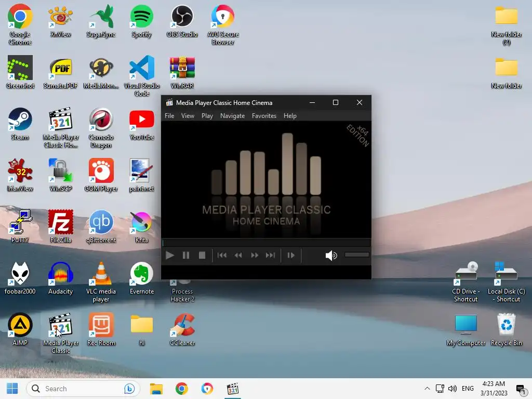The image size is (532, 399).
Task: Click the Stop button in the player
Action: (x=202, y=255)
